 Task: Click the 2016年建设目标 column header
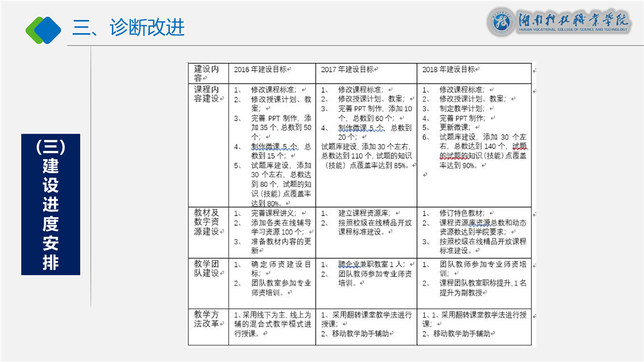click(260, 69)
